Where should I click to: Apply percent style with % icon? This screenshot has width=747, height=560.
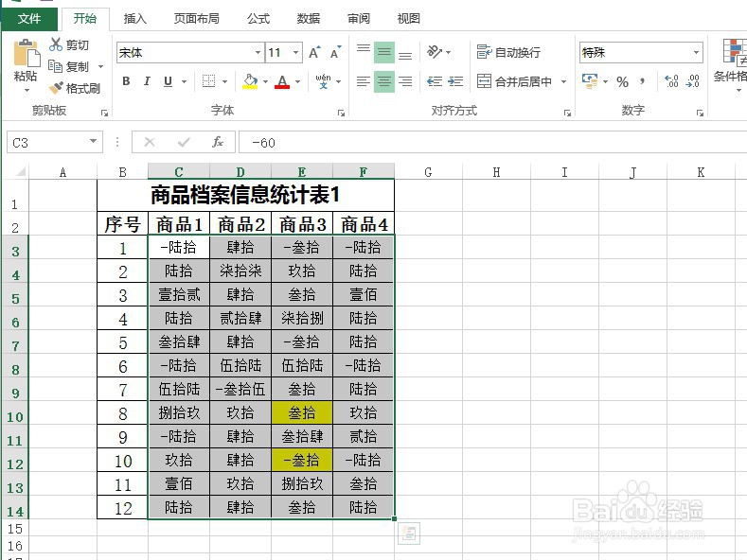click(622, 82)
